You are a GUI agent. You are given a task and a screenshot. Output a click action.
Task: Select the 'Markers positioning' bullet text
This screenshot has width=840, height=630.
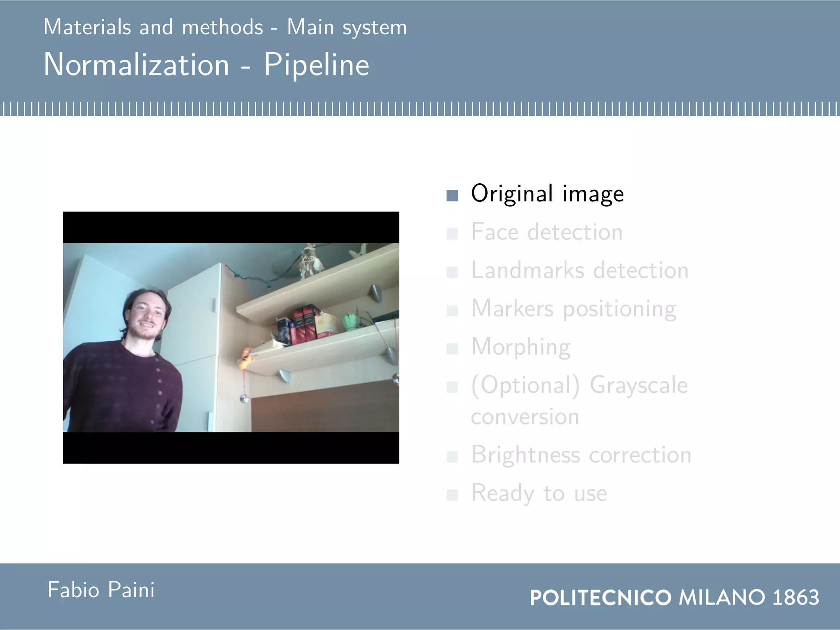(x=573, y=309)
